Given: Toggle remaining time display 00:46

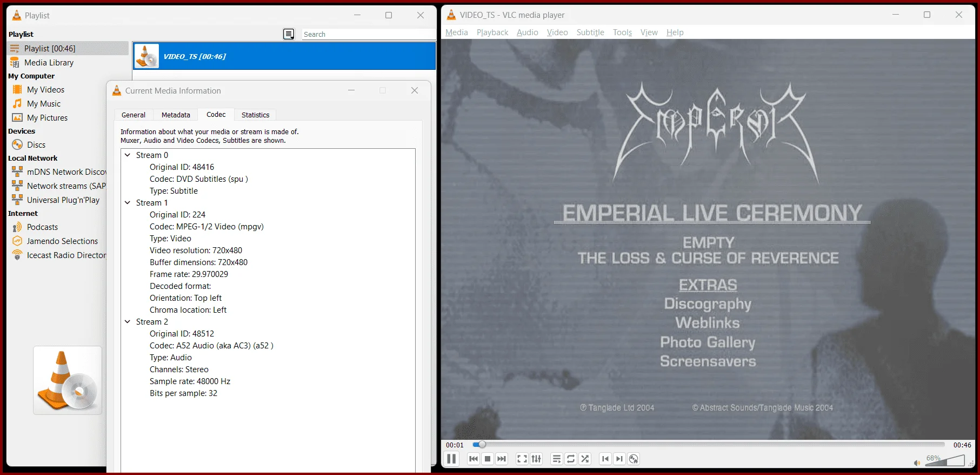Looking at the screenshot, I should (x=962, y=445).
